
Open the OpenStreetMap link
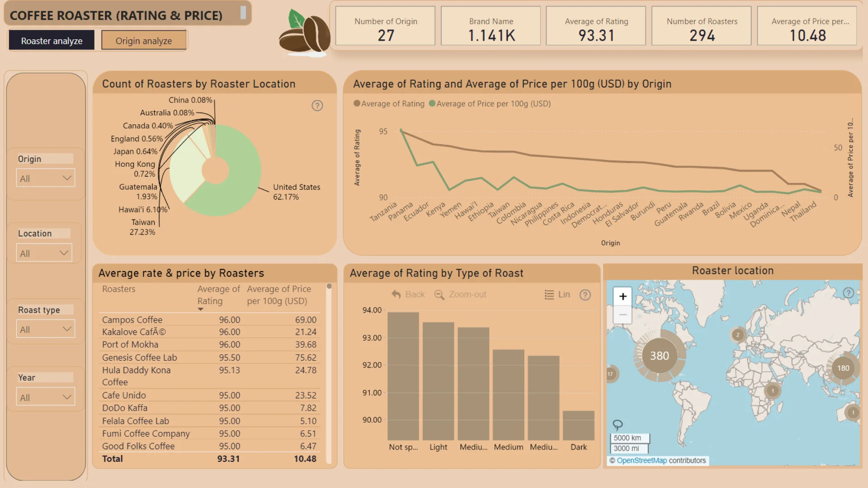(642, 460)
